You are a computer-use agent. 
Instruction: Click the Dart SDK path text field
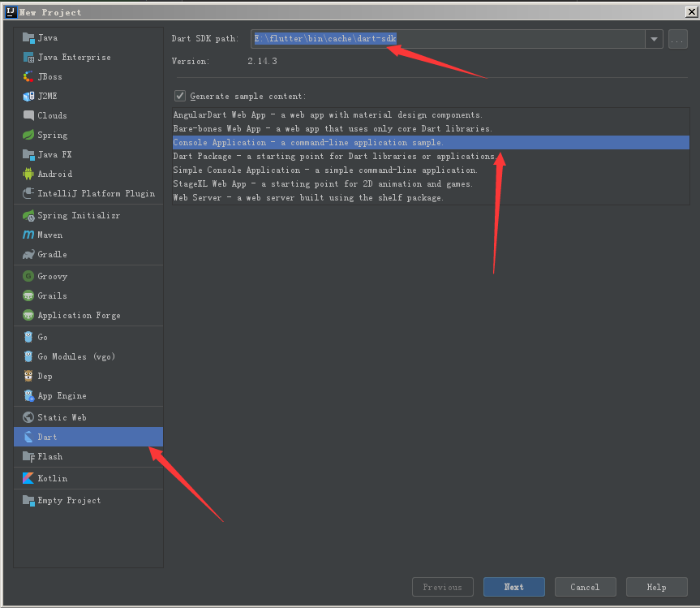448,39
